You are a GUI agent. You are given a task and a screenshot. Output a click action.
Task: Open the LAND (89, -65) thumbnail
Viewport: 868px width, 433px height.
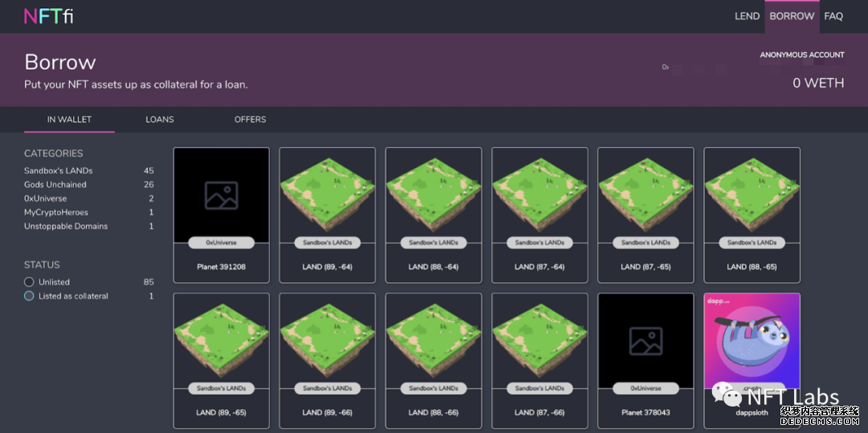point(222,341)
